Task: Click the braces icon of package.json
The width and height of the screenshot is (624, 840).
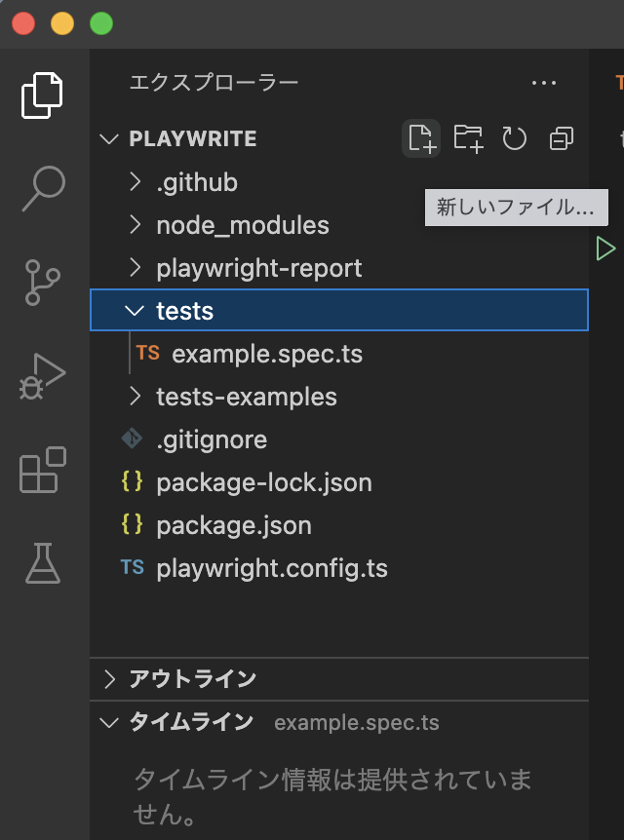Action: pos(132,524)
